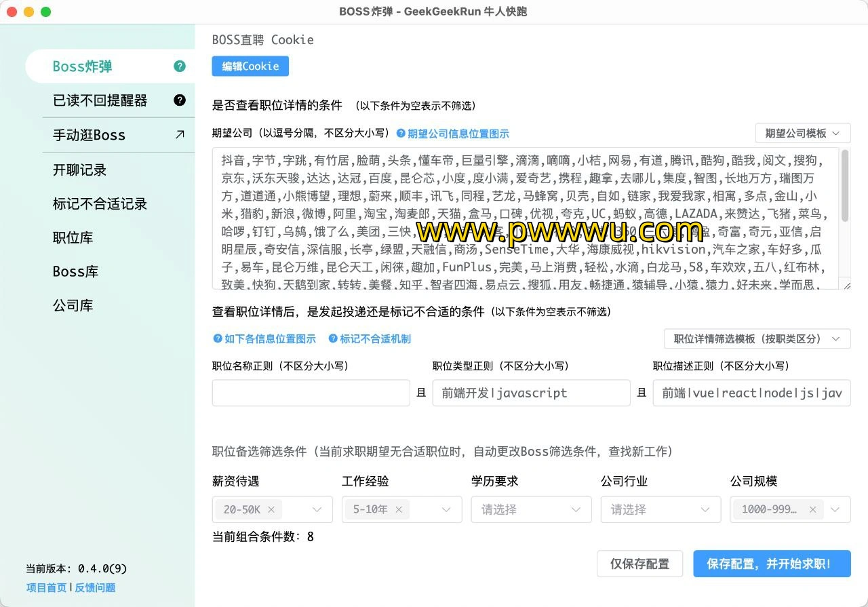868x607 pixels.
Task: Focus the 职位类型正则 input field
Action: coord(531,393)
